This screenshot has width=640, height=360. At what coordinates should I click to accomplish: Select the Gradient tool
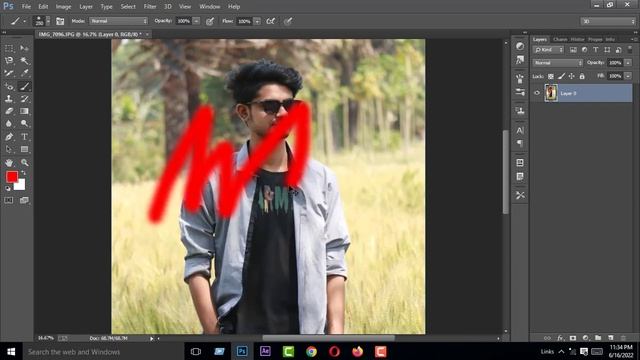(24, 111)
